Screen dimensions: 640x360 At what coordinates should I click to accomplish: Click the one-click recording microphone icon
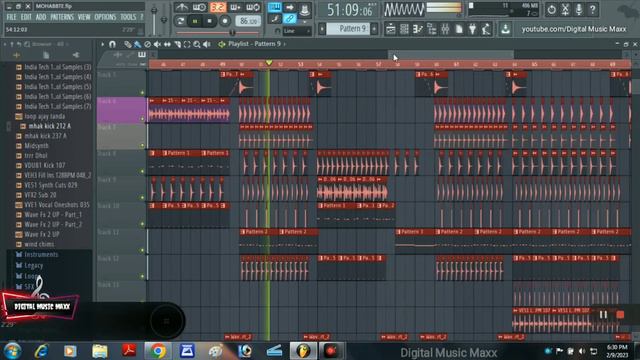pyautogui.click(x=579, y=9)
